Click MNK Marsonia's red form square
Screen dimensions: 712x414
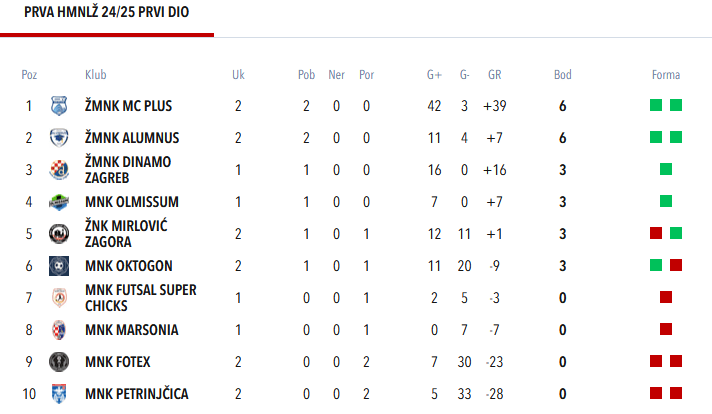(666, 330)
